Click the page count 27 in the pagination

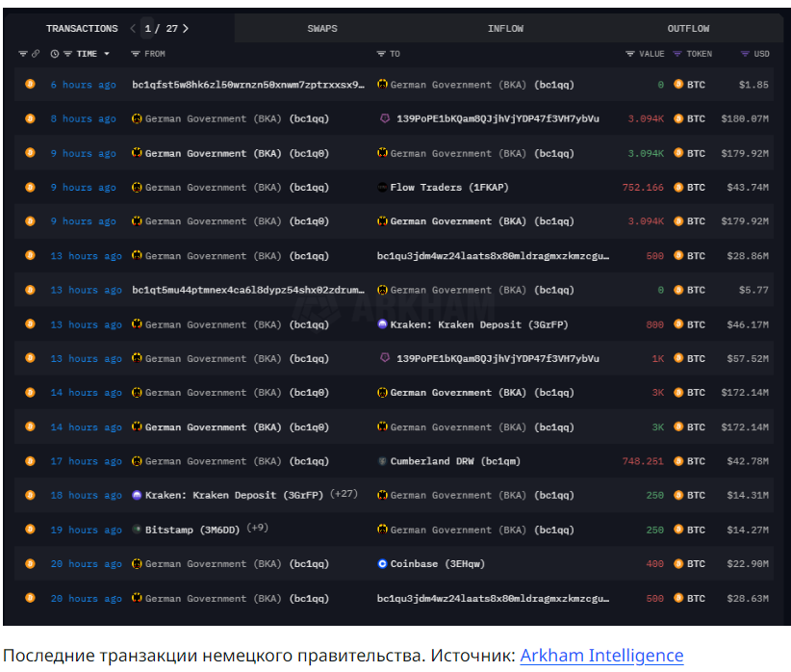(172, 29)
